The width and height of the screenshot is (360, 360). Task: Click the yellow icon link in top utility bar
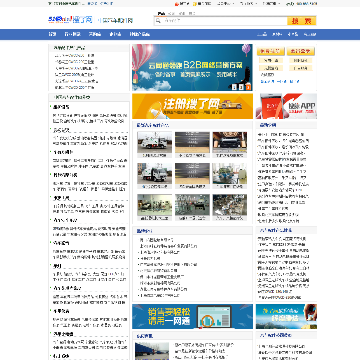pos(202,4)
